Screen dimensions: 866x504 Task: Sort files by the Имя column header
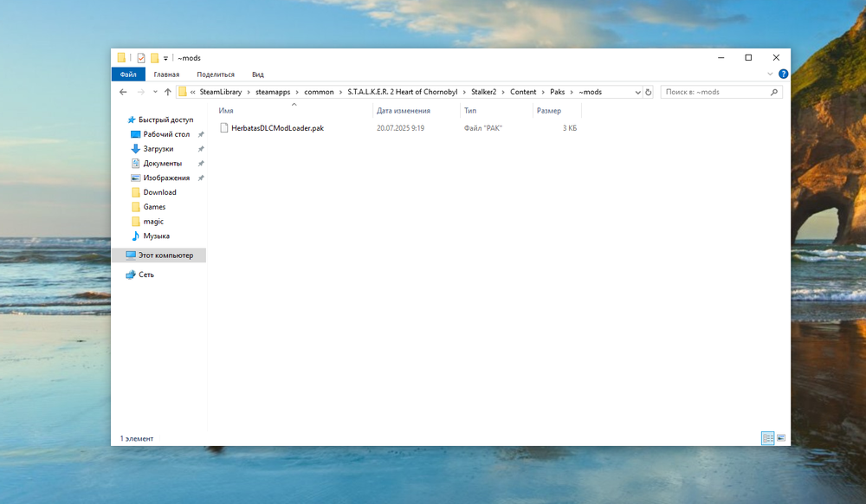coord(227,111)
